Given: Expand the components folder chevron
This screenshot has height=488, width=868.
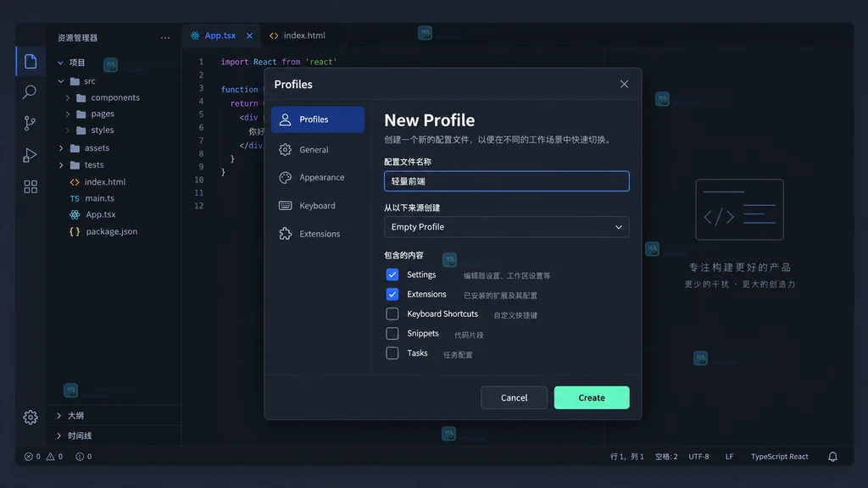Looking at the screenshot, I should (x=68, y=97).
